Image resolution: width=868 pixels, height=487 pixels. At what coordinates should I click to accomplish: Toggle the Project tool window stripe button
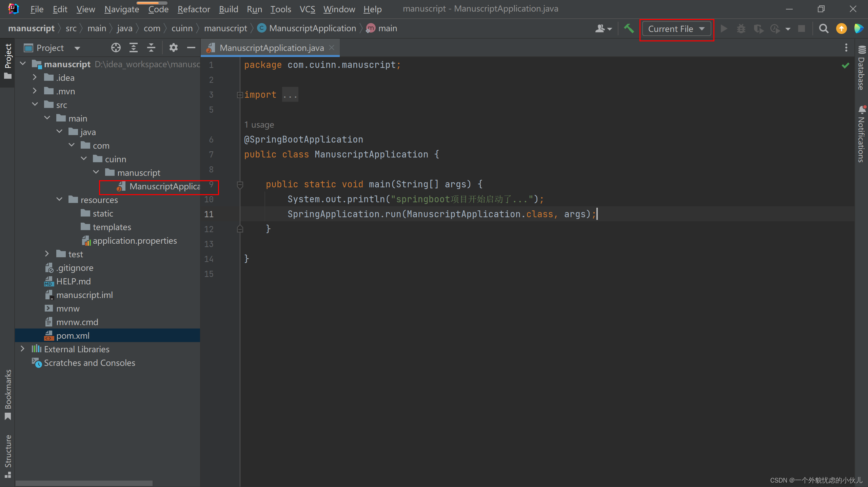pyautogui.click(x=8, y=61)
